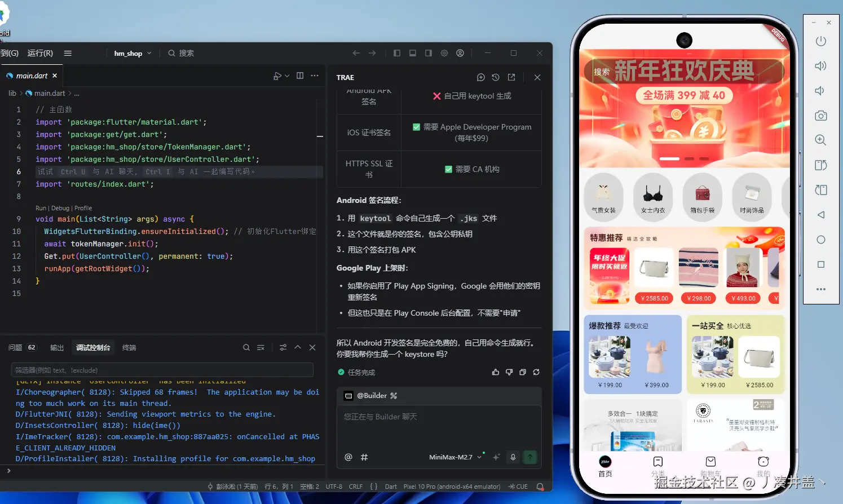Give a thumbs up to the AI answer
This screenshot has width=843, height=504.
click(x=495, y=372)
